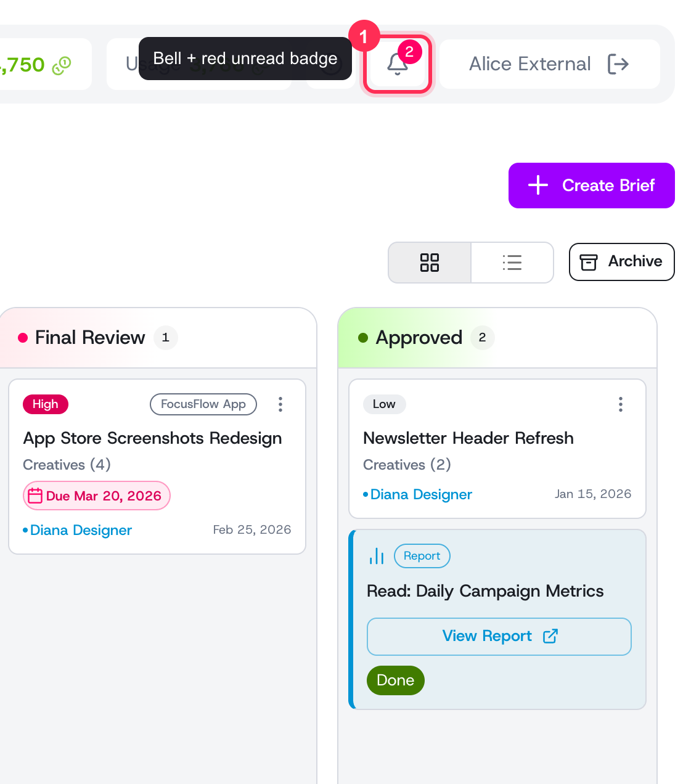Viewport: 699px width, 784px height.
Task: Open options menu for Newsletter Header Refresh
Action: [x=621, y=404]
